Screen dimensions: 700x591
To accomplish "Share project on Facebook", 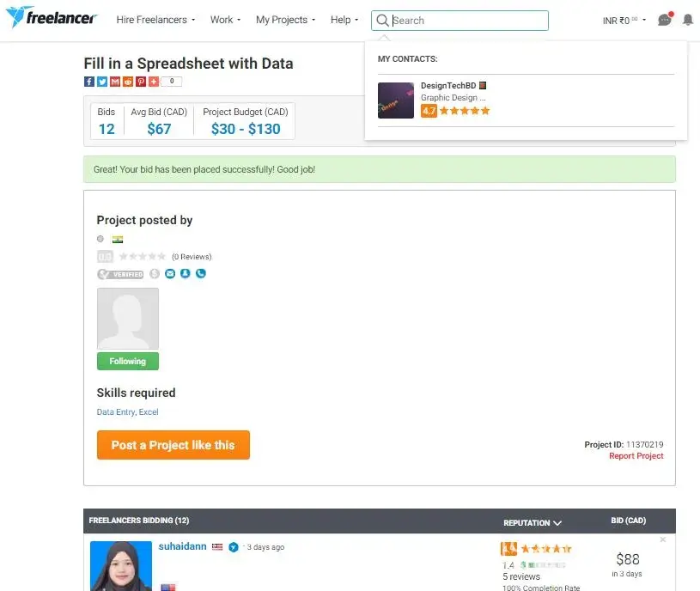I will (89, 82).
